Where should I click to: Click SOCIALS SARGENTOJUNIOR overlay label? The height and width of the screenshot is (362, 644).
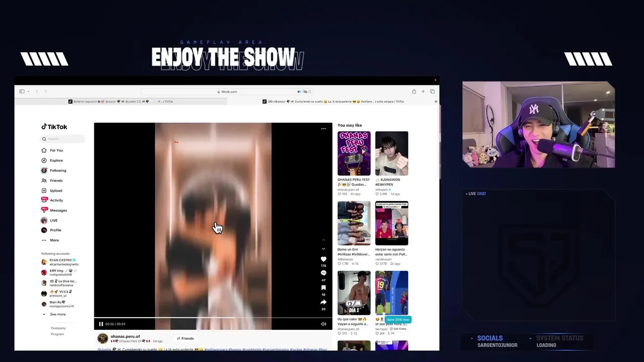click(497, 341)
